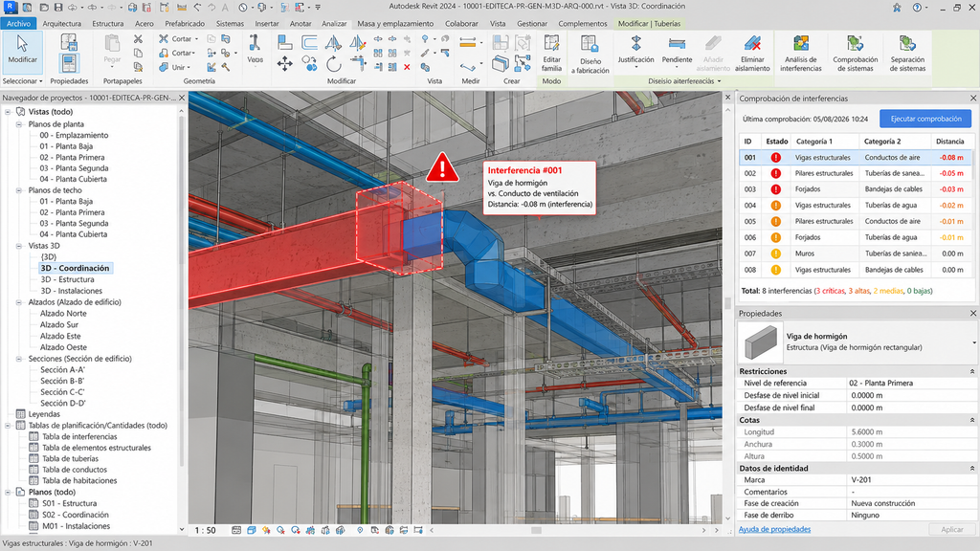The image size is (980, 551).
Task: Click the view scale 1 : 50
Action: point(206,530)
